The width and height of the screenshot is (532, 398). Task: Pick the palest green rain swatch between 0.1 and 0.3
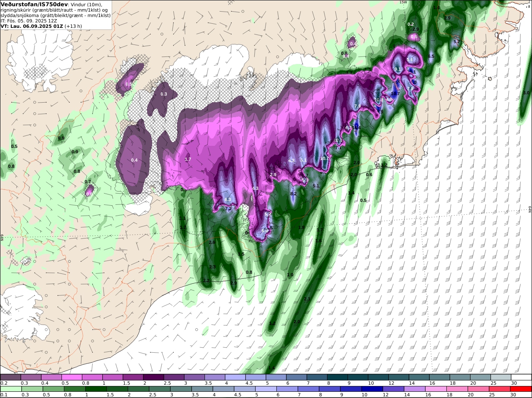click(x=10, y=389)
